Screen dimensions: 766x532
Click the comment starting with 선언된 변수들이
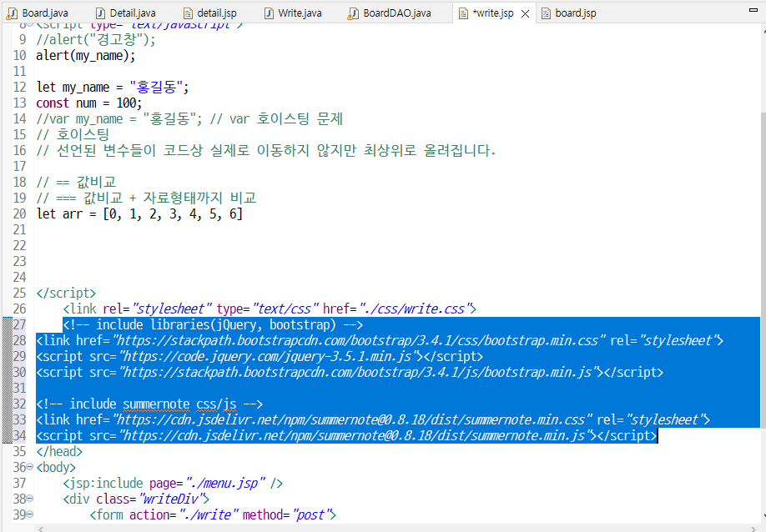coord(265,150)
